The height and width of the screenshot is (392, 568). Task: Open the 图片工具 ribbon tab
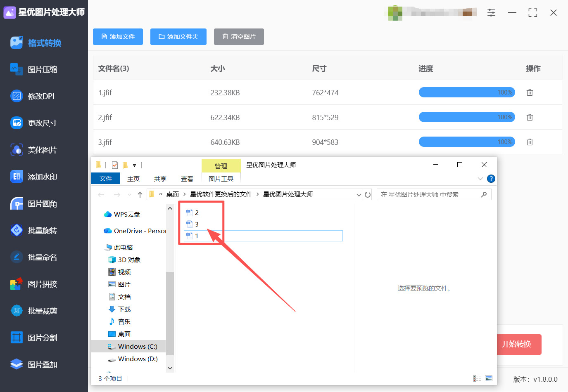(221, 179)
